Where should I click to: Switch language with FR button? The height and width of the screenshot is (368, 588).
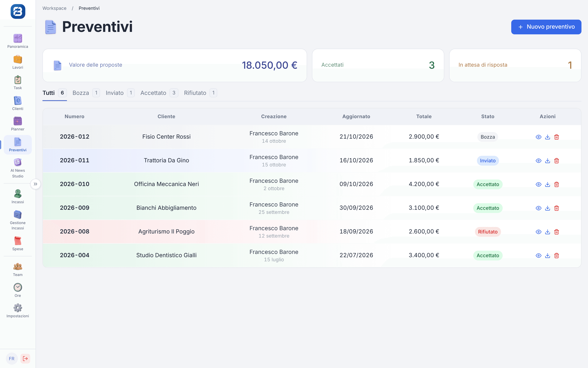(12, 359)
